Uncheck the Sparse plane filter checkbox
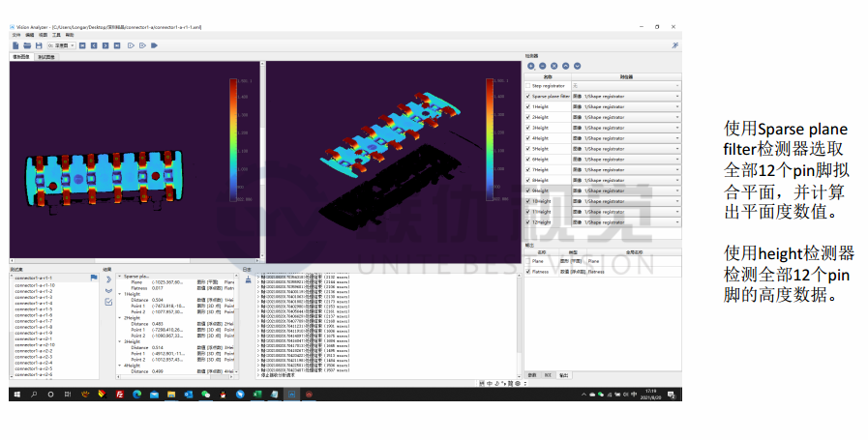Image resolution: width=868 pixels, height=440 pixels. tap(528, 97)
